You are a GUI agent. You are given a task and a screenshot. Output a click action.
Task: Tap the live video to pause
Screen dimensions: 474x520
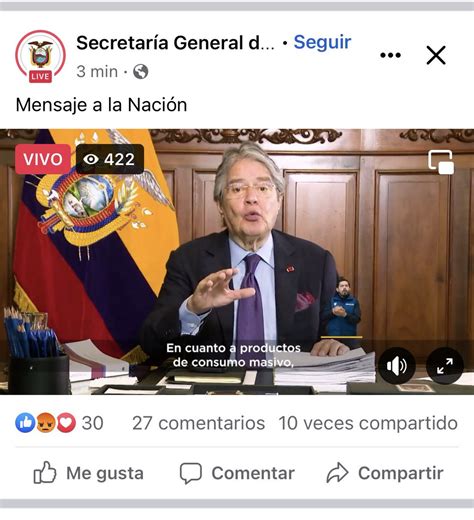point(237,262)
